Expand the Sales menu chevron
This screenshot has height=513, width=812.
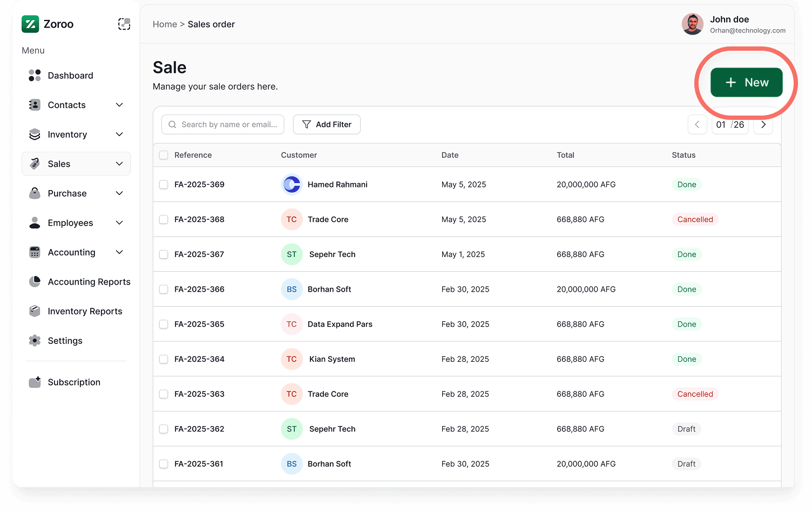[119, 164]
